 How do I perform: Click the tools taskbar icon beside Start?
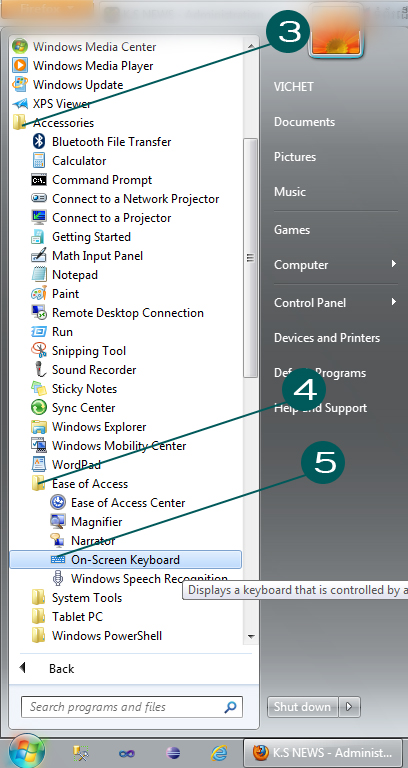click(x=80, y=753)
